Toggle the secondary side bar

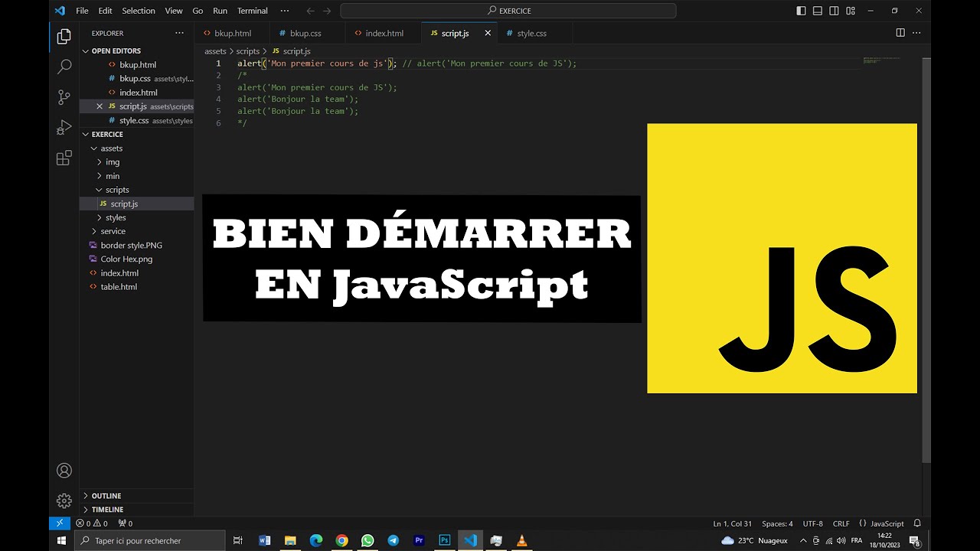pos(834,11)
